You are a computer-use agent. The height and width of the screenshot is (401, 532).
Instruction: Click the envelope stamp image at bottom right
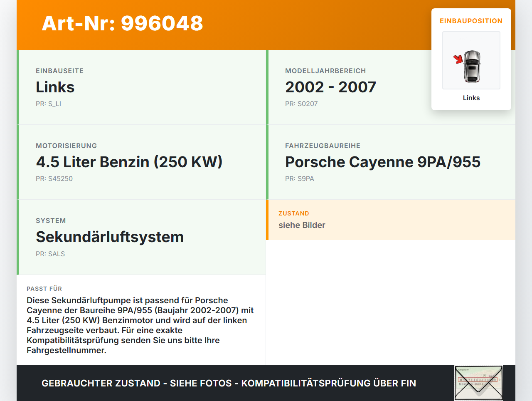click(478, 383)
